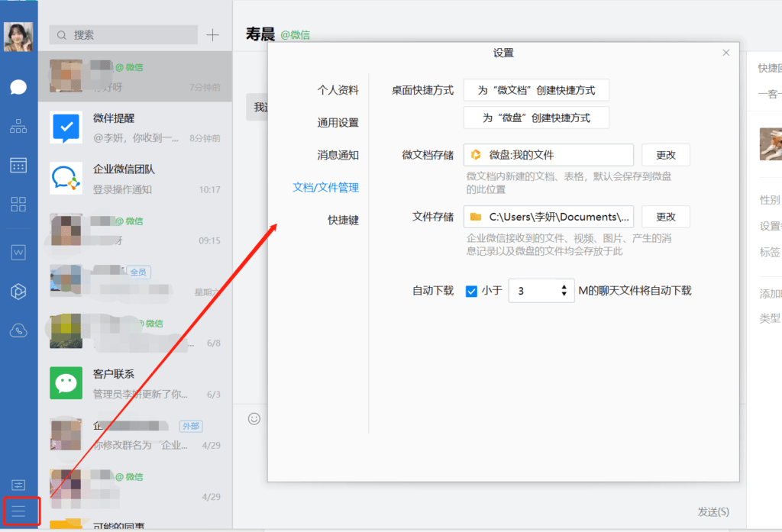The image size is (782, 532).
Task: Open the Calendar icon in left sidebar
Action: tap(18, 165)
